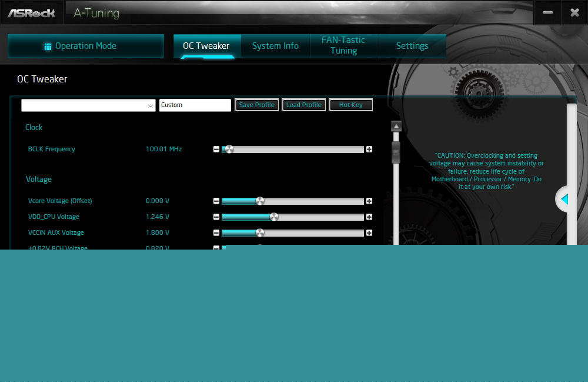
Task: Go to the Settings tab
Action: (413, 46)
